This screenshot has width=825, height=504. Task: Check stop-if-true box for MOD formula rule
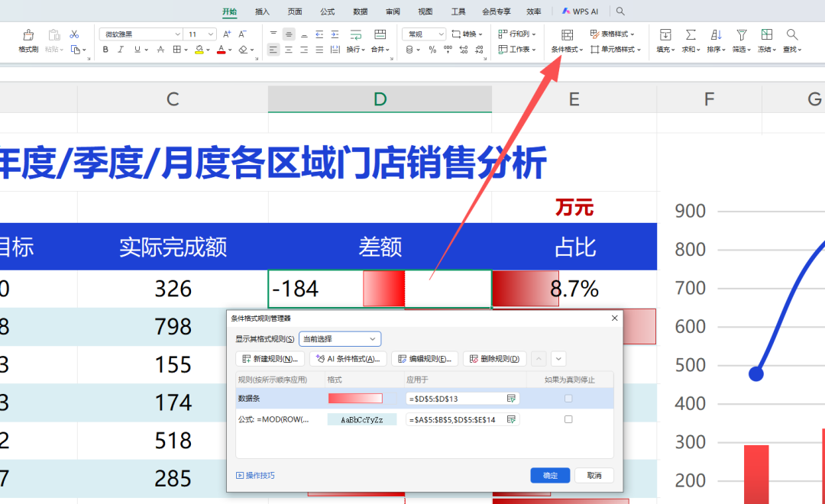tap(568, 419)
